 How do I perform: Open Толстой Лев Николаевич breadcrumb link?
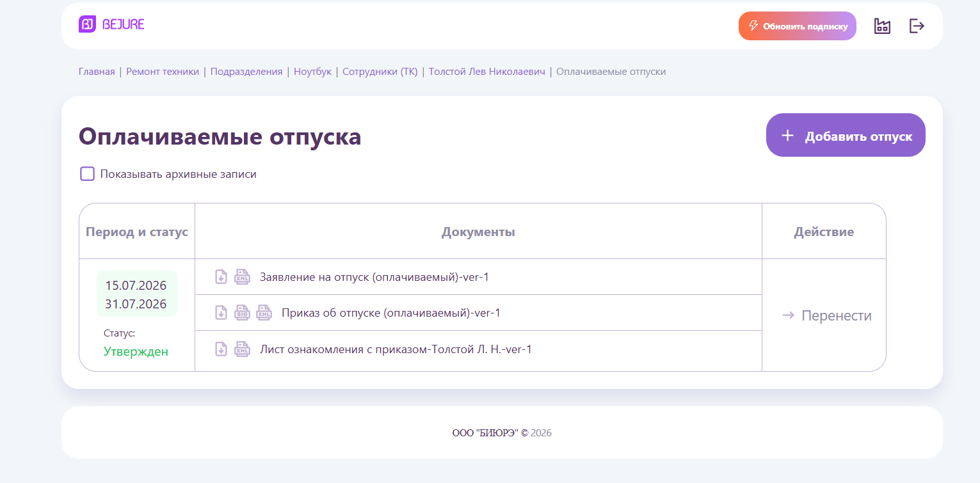click(x=487, y=72)
